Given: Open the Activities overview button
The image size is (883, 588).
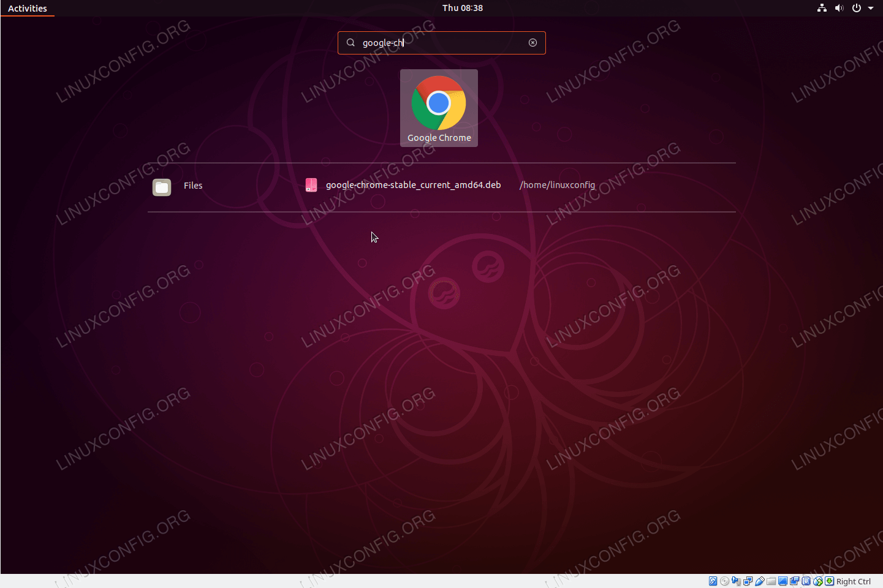Looking at the screenshot, I should coord(28,8).
